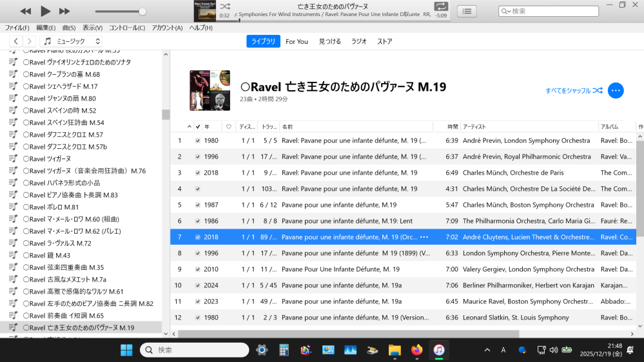Open the ファイル(F) menu
This screenshot has width=644, height=362.
coord(17,28)
